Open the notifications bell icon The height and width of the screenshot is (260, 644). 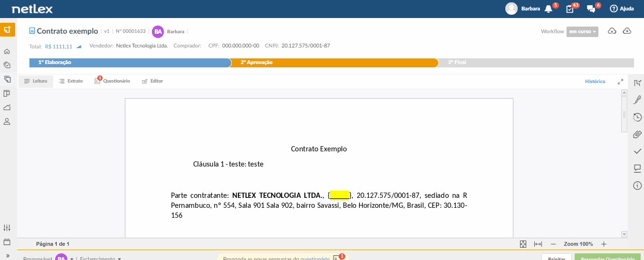[549, 9]
